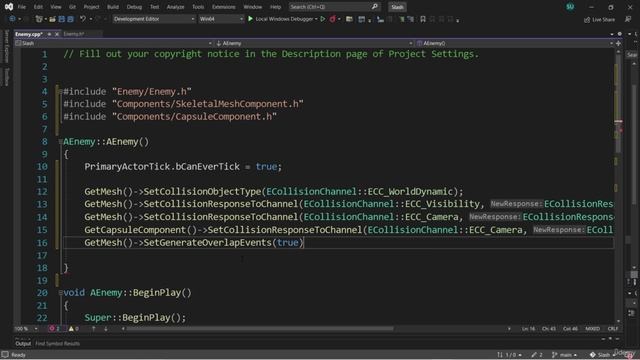Screen dimensions: 640x360
Task: Open the Find Symbol Results tab
Action: pyautogui.click(x=58, y=344)
